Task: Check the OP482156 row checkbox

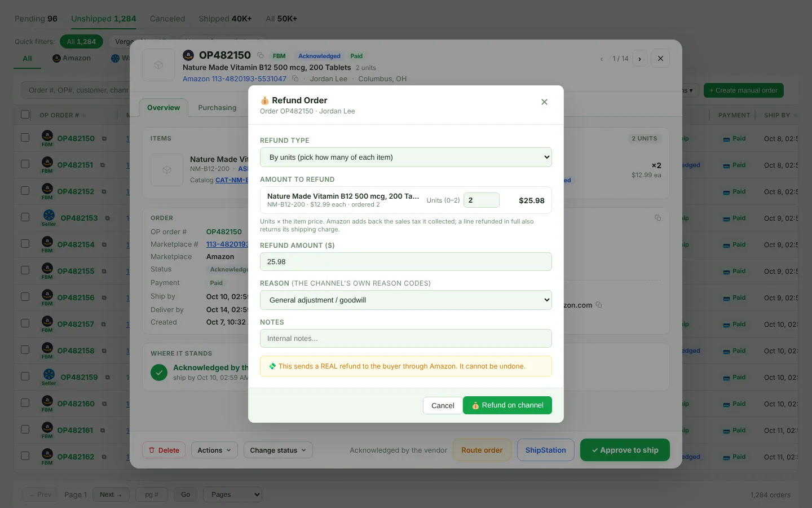Action: pyautogui.click(x=25, y=297)
